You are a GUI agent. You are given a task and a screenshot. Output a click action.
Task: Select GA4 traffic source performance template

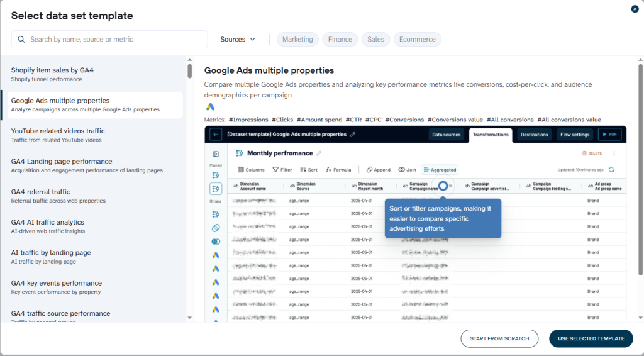pyautogui.click(x=95, y=314)
